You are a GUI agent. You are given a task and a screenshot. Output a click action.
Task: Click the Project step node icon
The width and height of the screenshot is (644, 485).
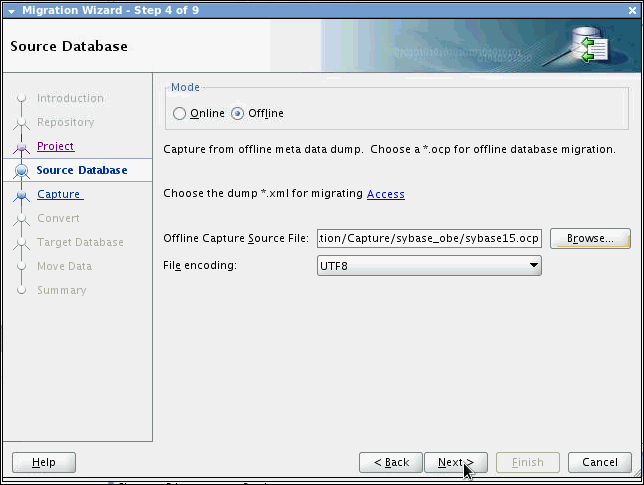pos(21,147)
